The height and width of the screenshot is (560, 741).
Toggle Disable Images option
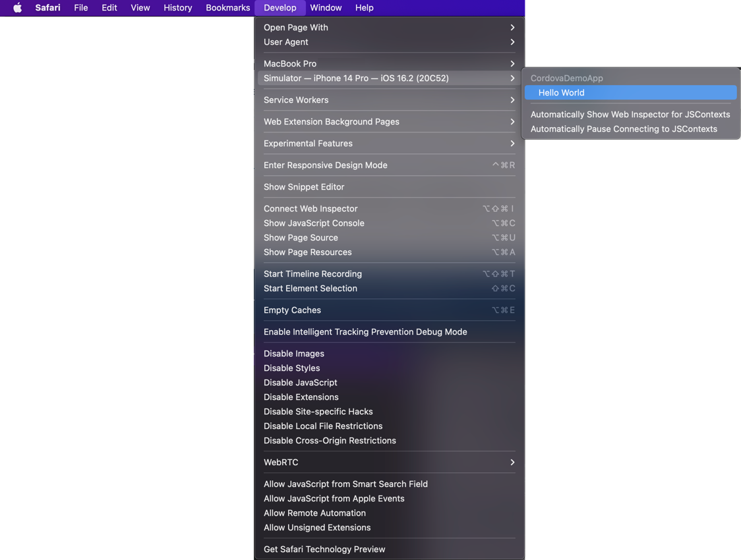(x=390, y=354)
